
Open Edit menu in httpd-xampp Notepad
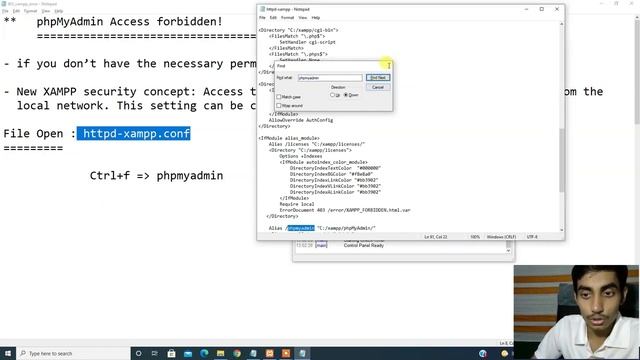click(273, 18)
